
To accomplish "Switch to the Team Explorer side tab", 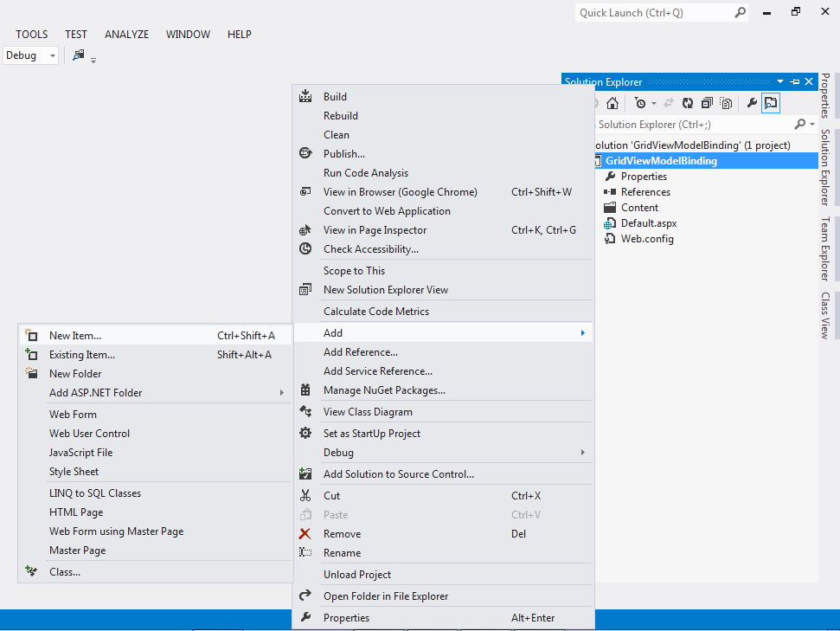I will tap(825, 248).
